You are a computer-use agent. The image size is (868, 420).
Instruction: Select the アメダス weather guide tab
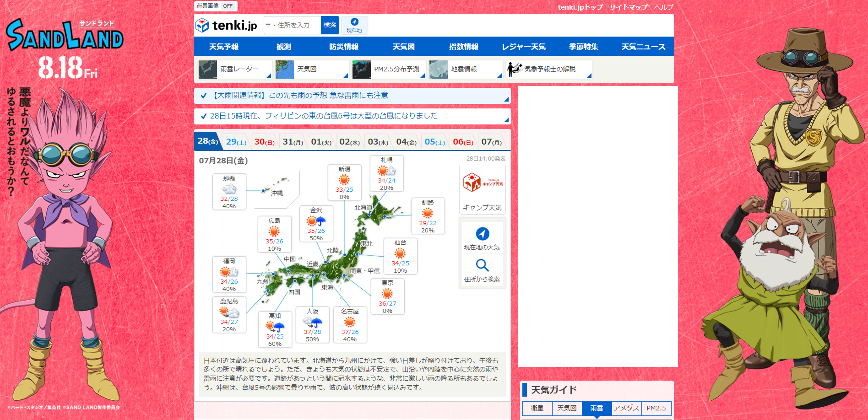tap(626, 408)
